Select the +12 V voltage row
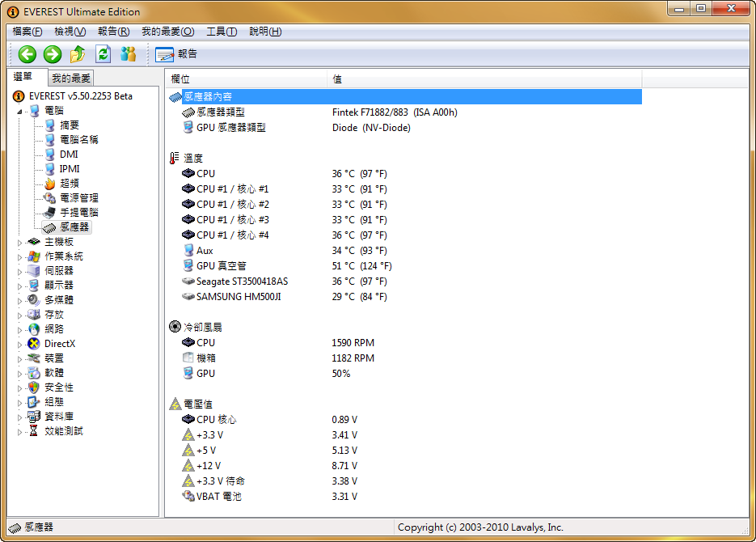This screenshot has width=756, height=542. coord(405,466)
